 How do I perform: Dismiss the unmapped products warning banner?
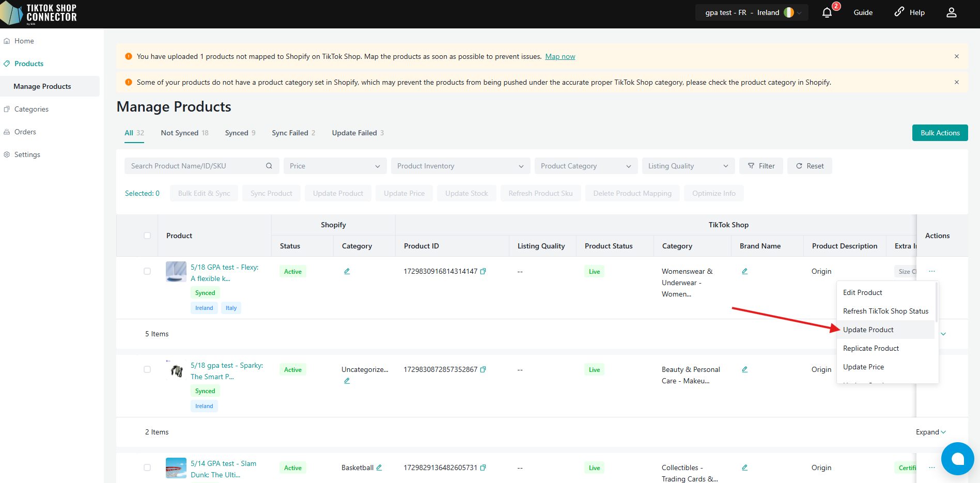coord(957,56)
